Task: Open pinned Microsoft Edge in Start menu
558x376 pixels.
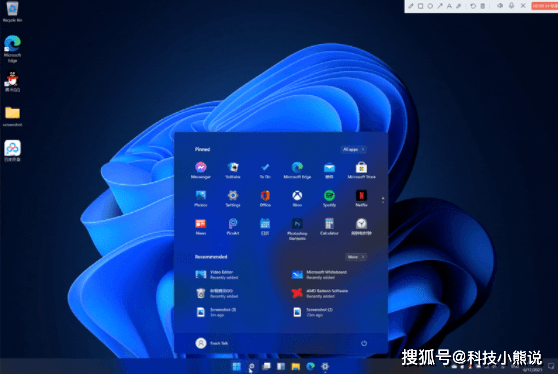Action: pos(297,170)
